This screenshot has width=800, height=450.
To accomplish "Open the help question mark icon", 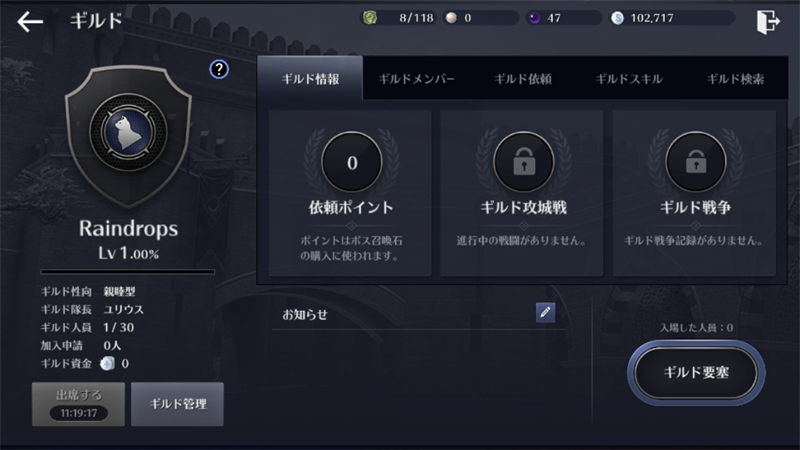I will (219, 69).
